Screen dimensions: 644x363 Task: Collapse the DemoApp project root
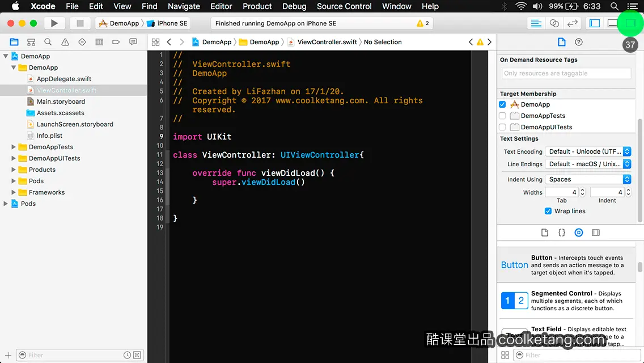pos(6,56)
